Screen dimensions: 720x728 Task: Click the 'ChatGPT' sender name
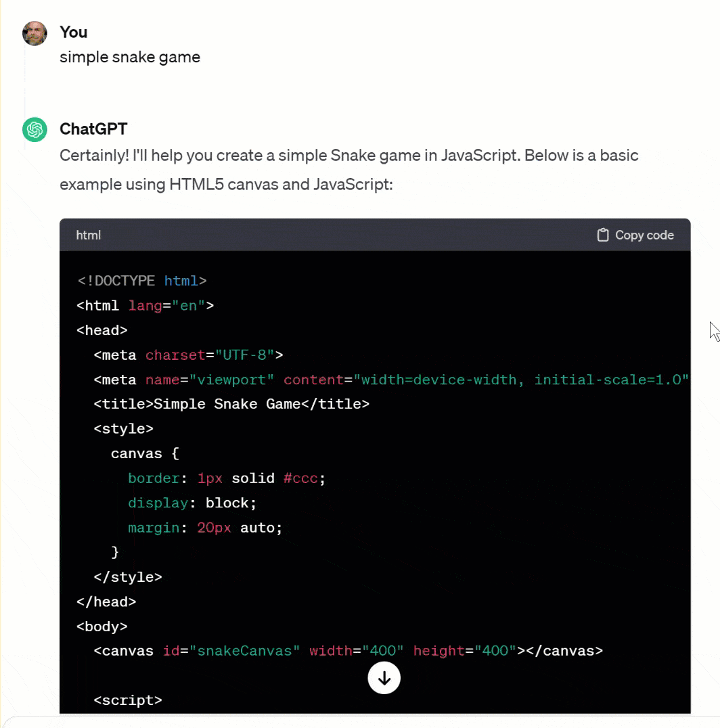coord(93,129)
